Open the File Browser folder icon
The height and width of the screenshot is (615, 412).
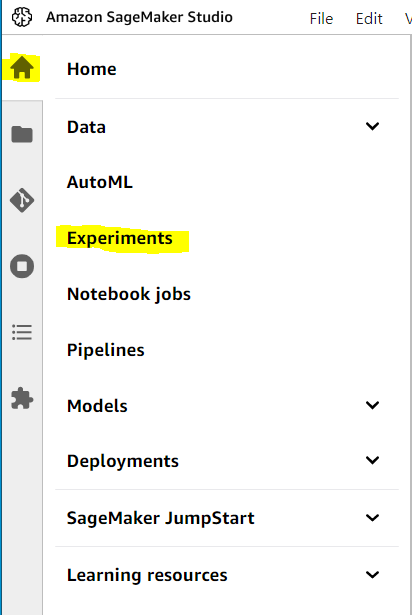(22, 135)
